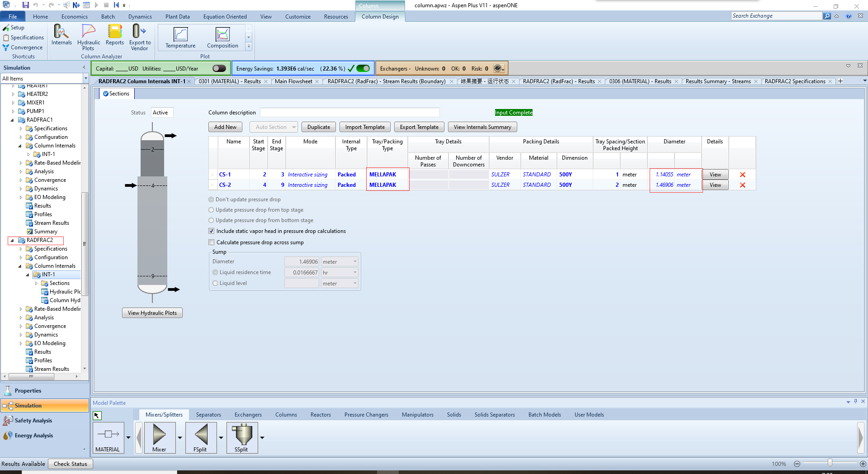The image size is (868, 474).
Task: Expand the HEATER2 tree node
Action: coord(13,94)
